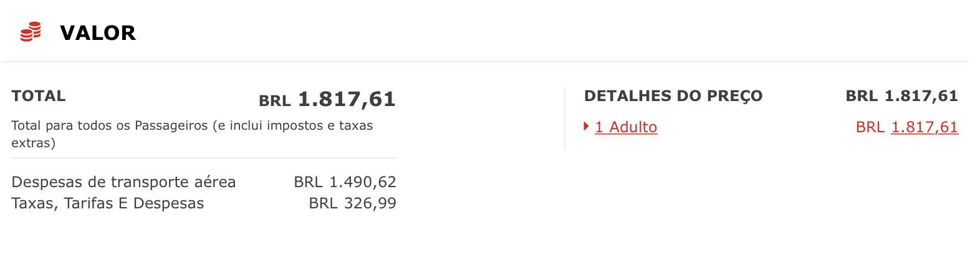Click the divider line above Despesas de transporte
The height and width of the screenshot is (272, 980).
click(x=204, y=158)
